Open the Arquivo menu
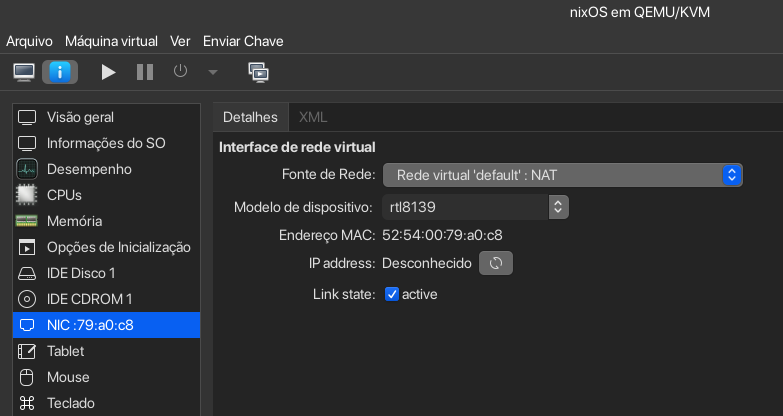The height and width of the screenshot is (416, 783). (x=29, y=41)
